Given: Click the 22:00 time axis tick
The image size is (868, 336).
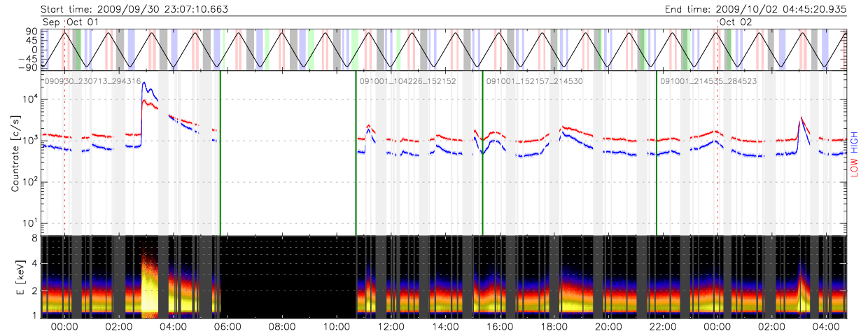Looking at the screenshot, I should (662, 326).
